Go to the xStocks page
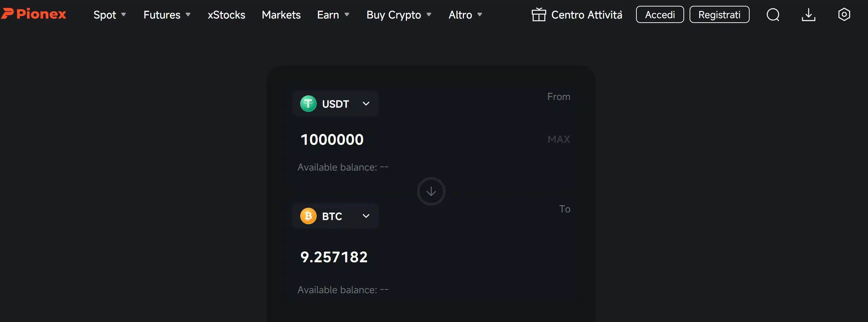This screenshot has width=868, height=322. coord(226,15)
